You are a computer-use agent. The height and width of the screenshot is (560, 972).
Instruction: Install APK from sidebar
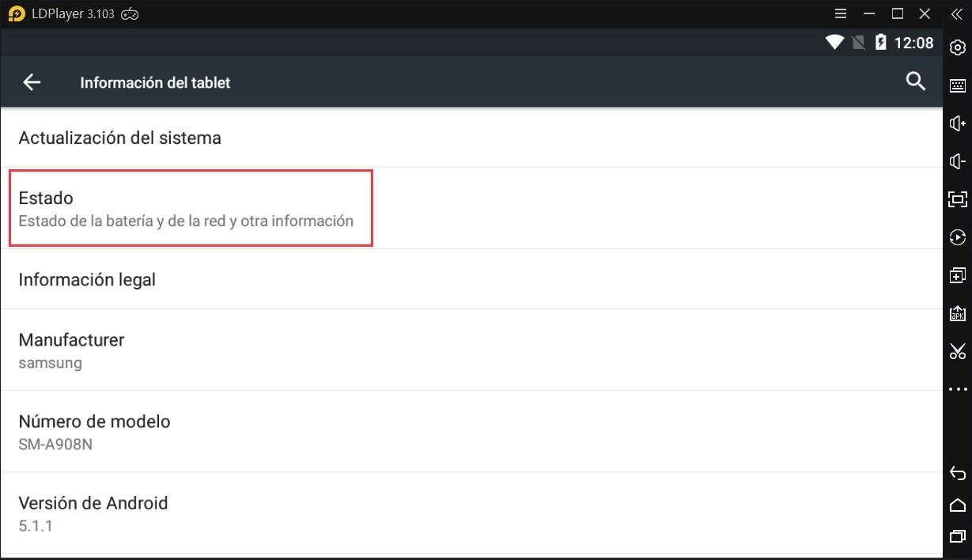tap(957, 313)
